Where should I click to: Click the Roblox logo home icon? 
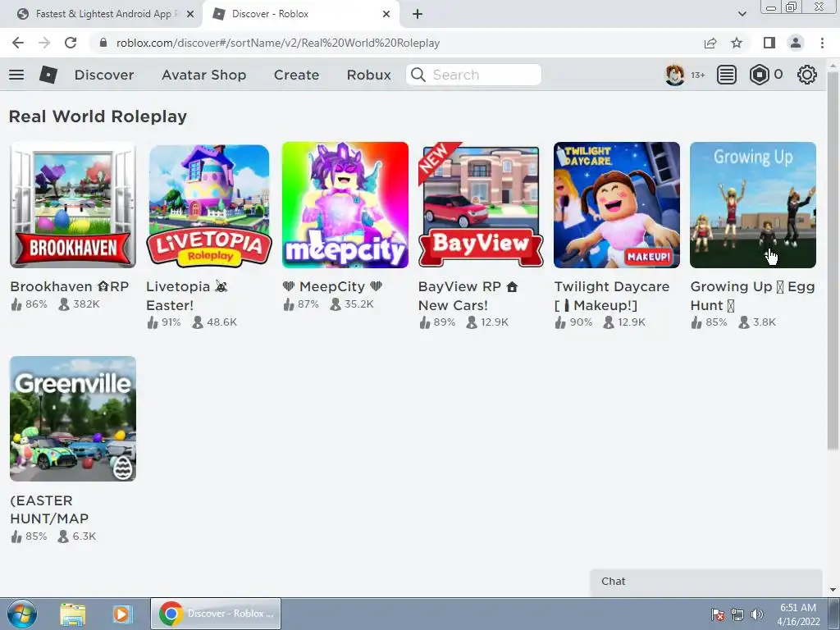pyautogui.click(x=48, y=75)
